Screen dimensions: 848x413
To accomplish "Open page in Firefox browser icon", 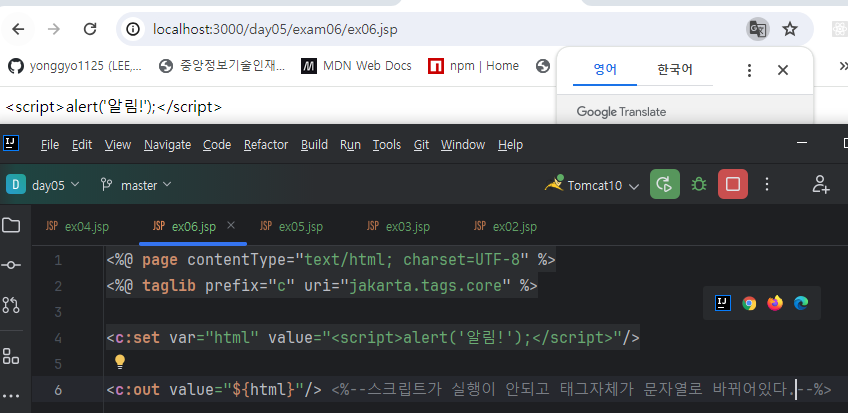I will 775,303.
